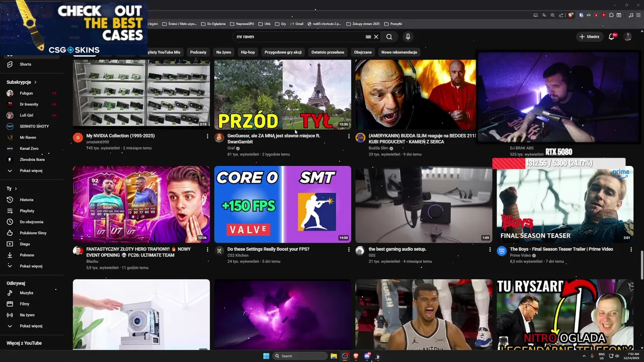Viewport: 644px width, 362px height.
Task: Select Przygodowe gry akcji chip
Action: tap(283, 52)
